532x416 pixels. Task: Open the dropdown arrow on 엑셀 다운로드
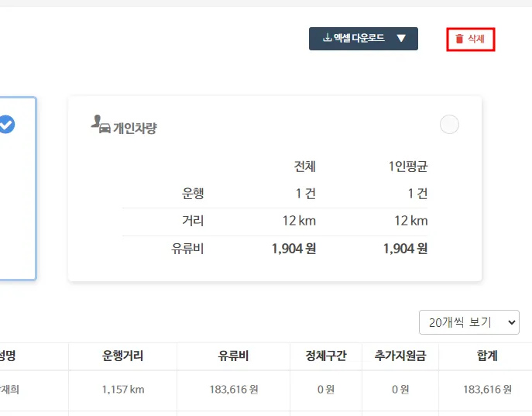pyautogui.click(x=401, y=38)
